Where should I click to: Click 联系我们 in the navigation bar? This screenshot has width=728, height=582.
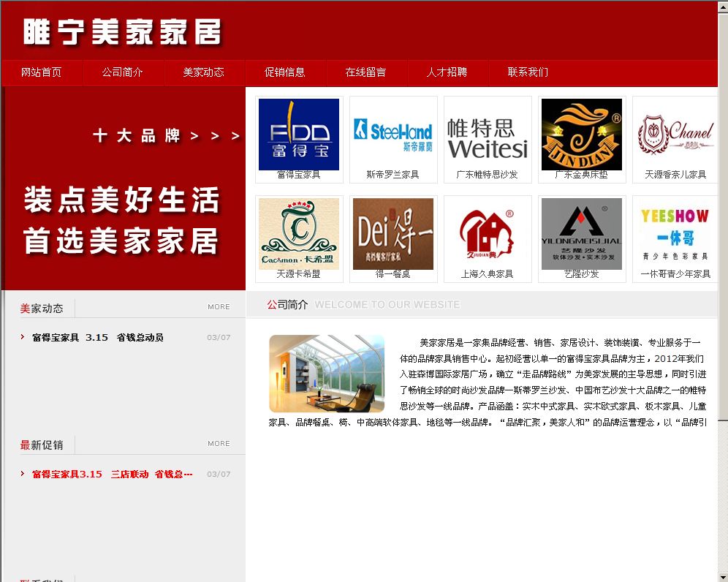pos(528,72)
